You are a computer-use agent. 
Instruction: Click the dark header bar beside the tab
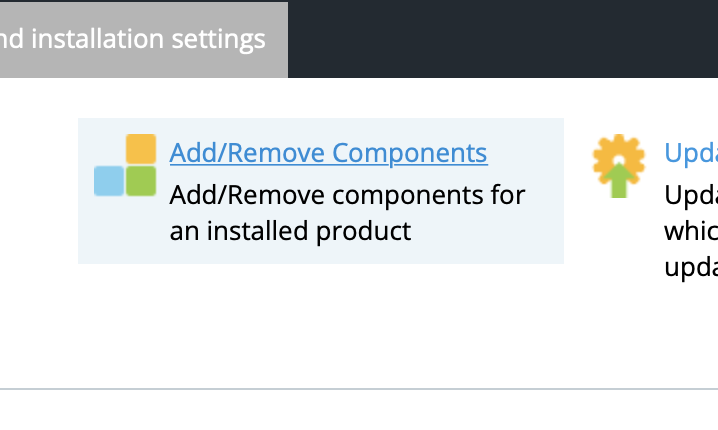(x=503, y=39)
